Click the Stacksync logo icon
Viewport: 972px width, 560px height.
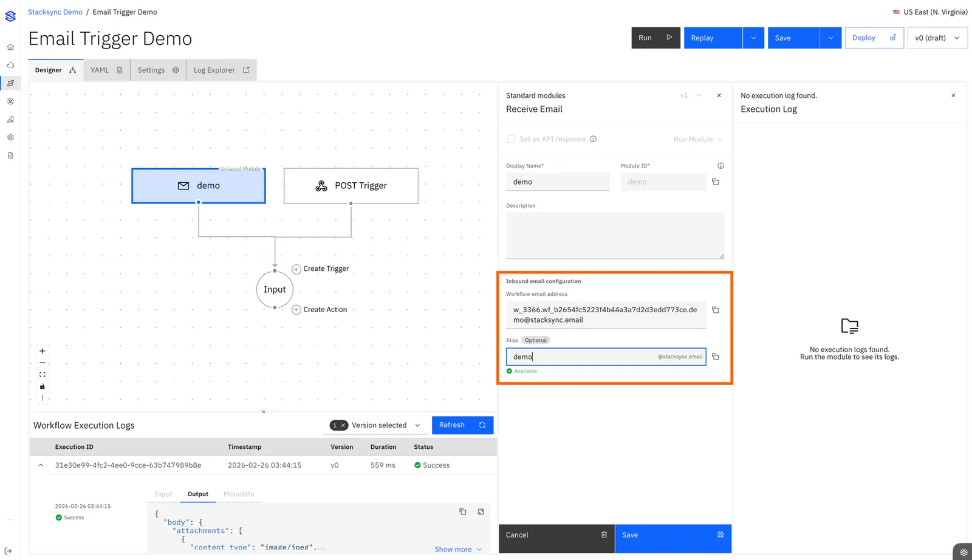(x=10, y=16)
